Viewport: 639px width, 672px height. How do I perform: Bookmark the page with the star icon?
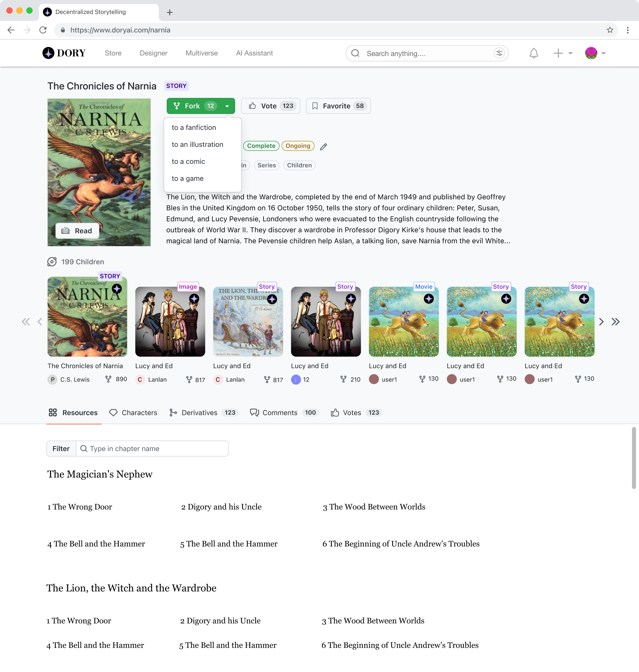[610, 30]
